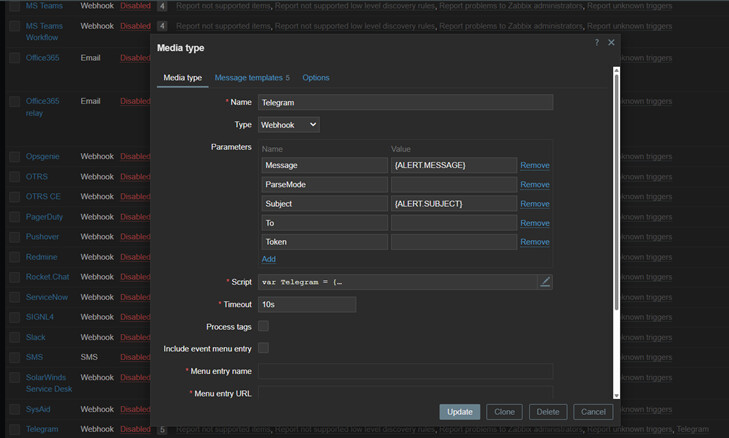
Task: Open the Script editor pencil icon
Action: 545,282
